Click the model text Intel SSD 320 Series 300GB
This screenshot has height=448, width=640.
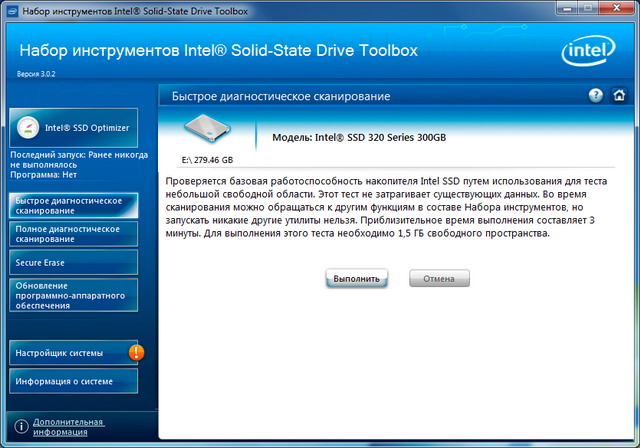[x=359, y=138]
